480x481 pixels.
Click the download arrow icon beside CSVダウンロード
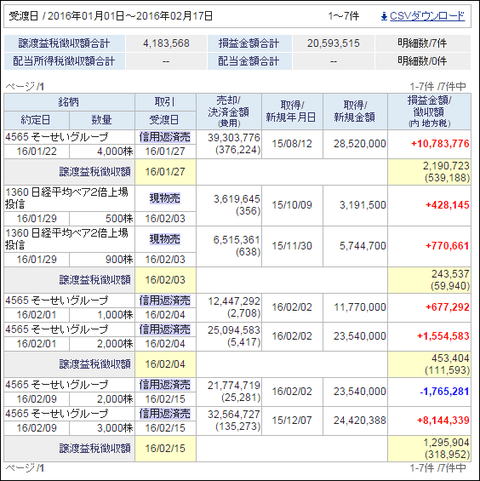click(384, 16)
